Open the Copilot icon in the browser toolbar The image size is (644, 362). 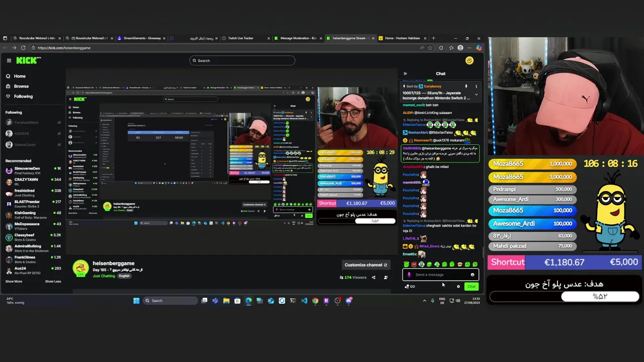tap(478, 48)
